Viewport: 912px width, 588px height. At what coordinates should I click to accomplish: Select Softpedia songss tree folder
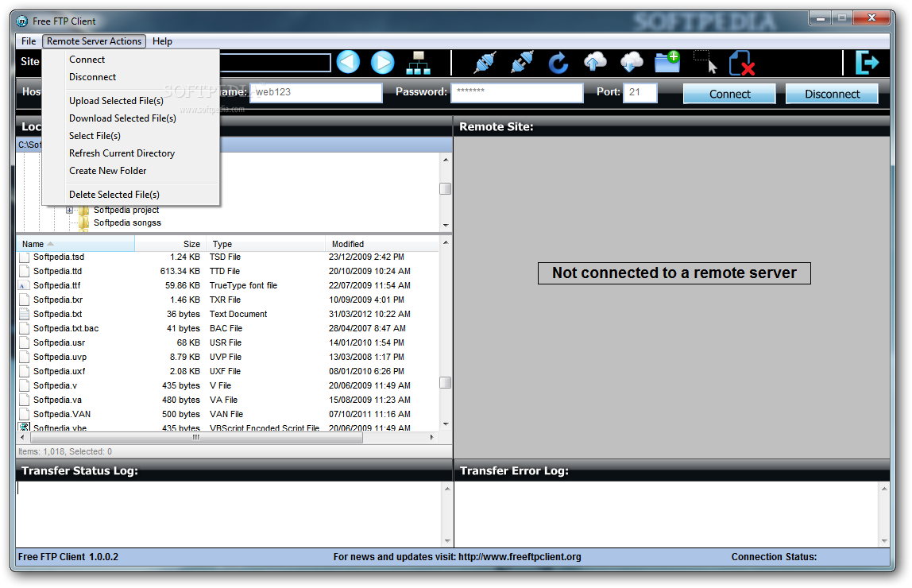[x=127, y=222]
